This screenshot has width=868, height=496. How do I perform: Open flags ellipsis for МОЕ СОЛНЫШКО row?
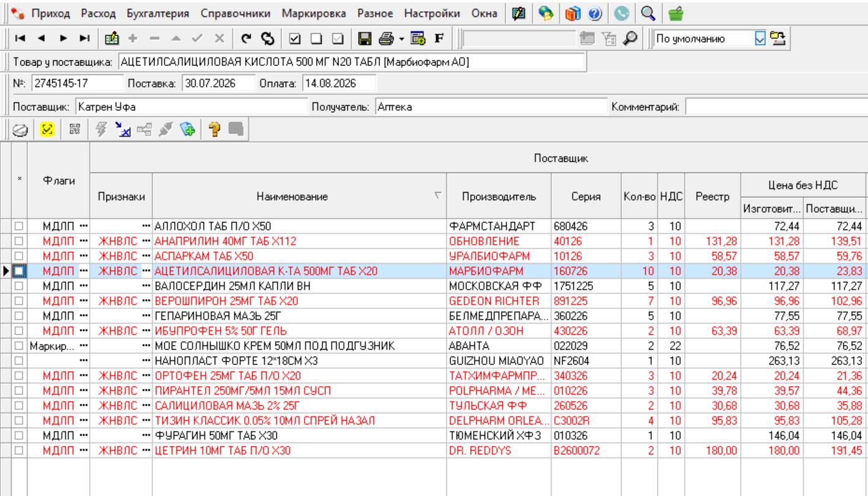click(x=83, y=346)
